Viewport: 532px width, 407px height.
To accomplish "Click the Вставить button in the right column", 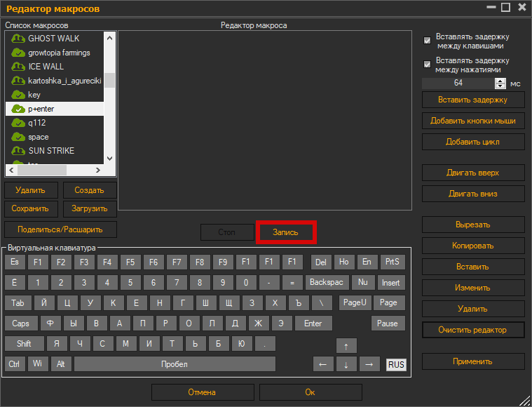I will (x=473, y=267).
